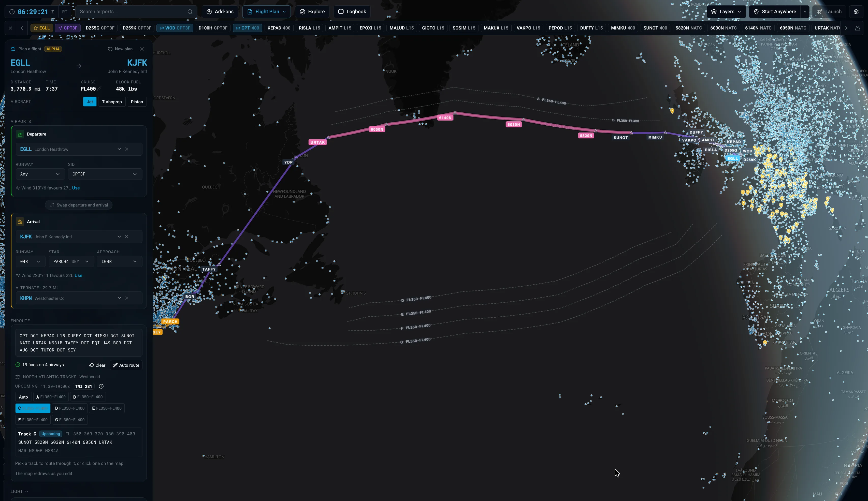
Task: Open approach I04R dropdown
Action: (119, 261)
